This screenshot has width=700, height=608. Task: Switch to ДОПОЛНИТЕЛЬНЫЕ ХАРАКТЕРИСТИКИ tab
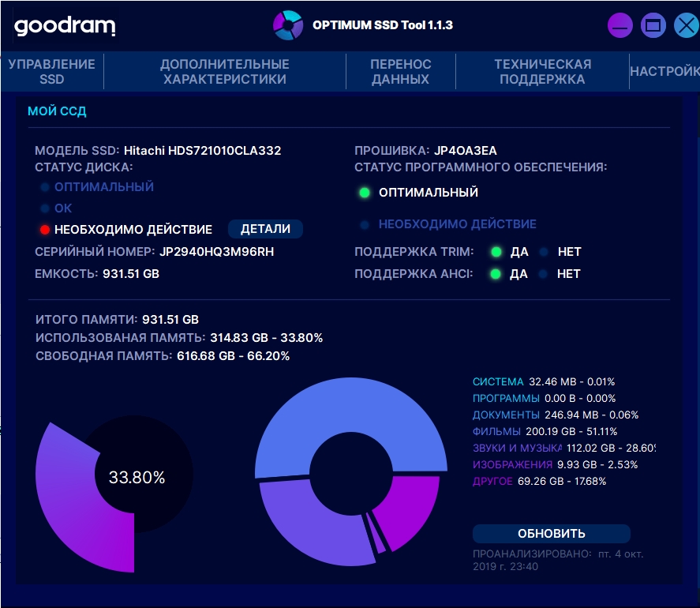225,72
